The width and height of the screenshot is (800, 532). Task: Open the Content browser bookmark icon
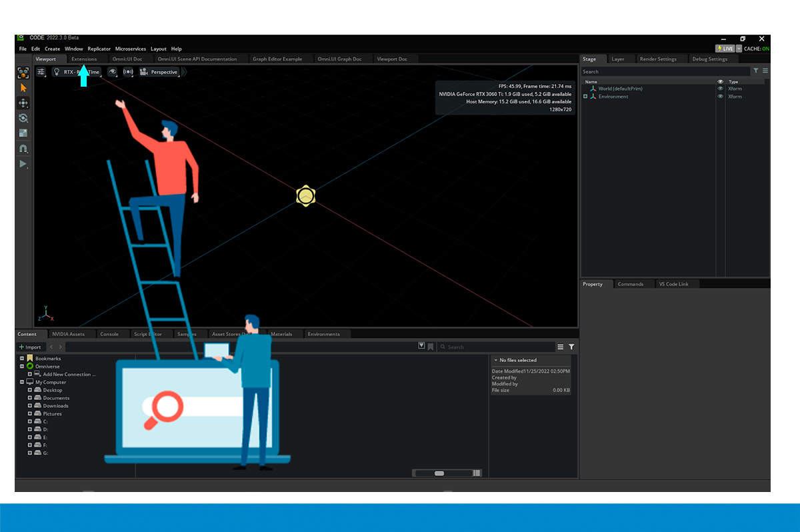pos(431,347)
